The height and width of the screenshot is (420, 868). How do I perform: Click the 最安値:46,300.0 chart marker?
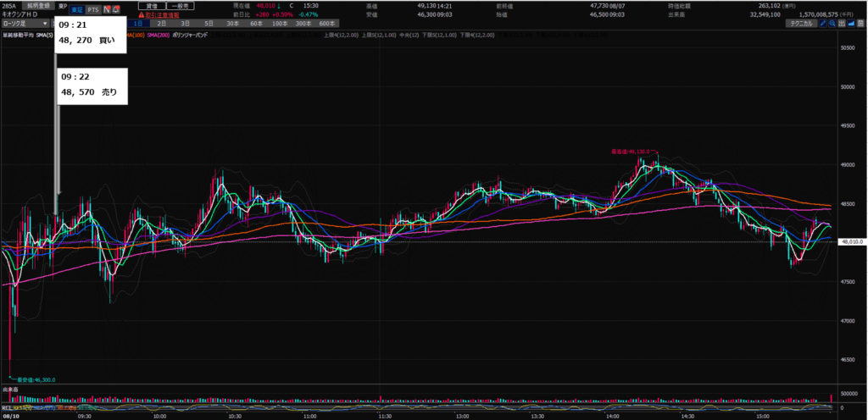(36, 379)
